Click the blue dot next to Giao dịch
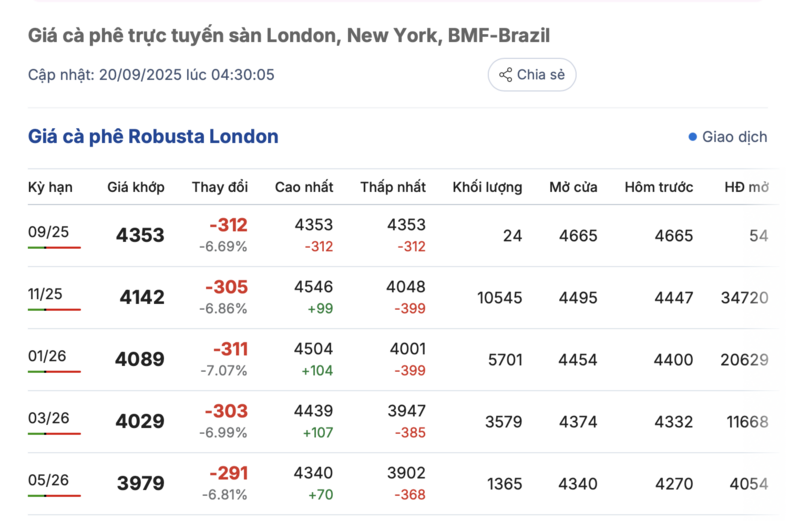The height and width of the screenshot is (530, 800). click(692, 137)
